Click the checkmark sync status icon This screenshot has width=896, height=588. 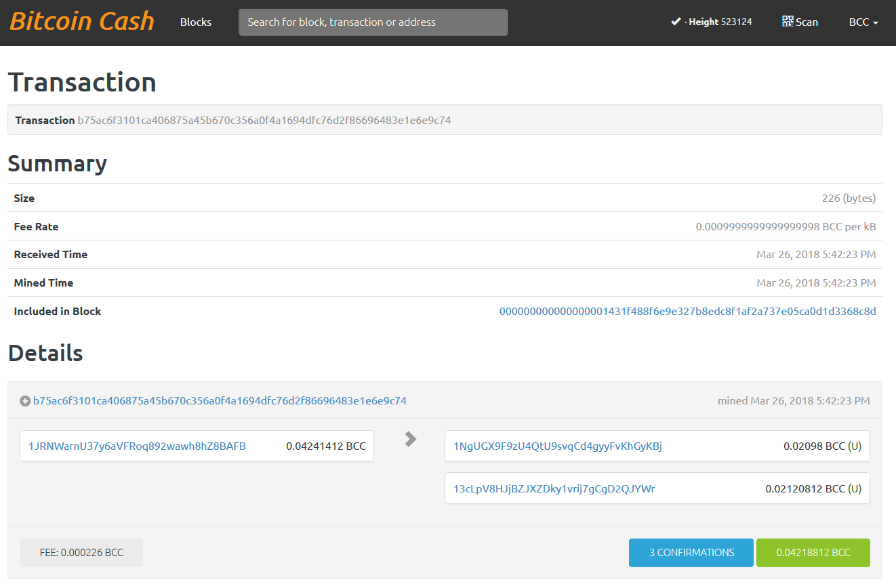click(x=675, y=22)
